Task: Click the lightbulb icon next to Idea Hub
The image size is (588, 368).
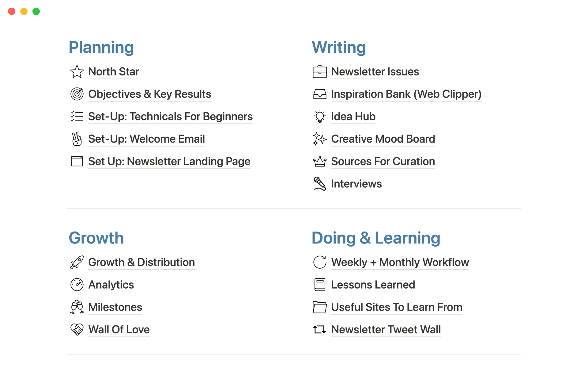Action: click(320, 117)
